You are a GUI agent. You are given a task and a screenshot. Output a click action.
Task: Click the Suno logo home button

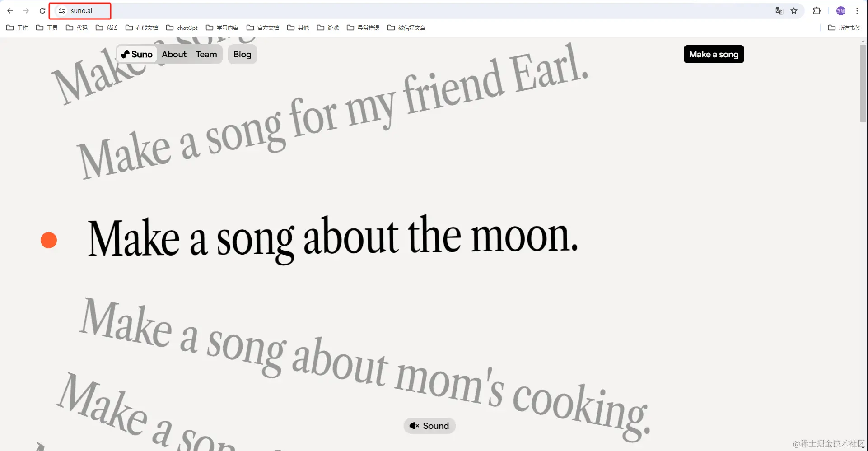click(x=137, y=54)
